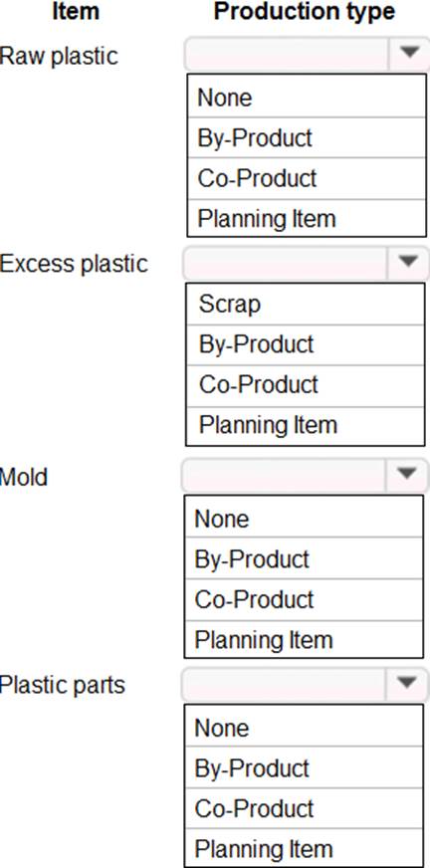Select None in the Mold list
430x868 pixels.
304,518
